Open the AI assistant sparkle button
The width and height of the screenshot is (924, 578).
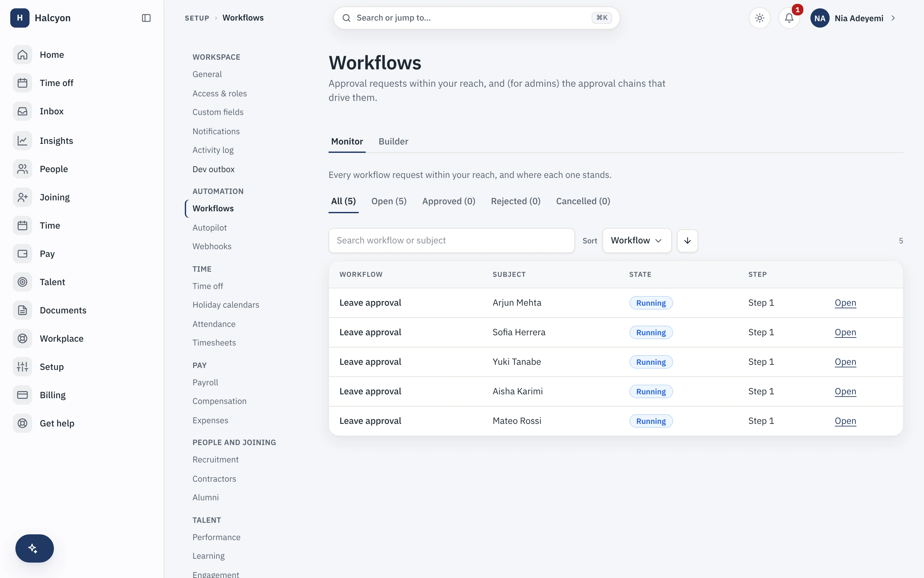click(34, 548)
